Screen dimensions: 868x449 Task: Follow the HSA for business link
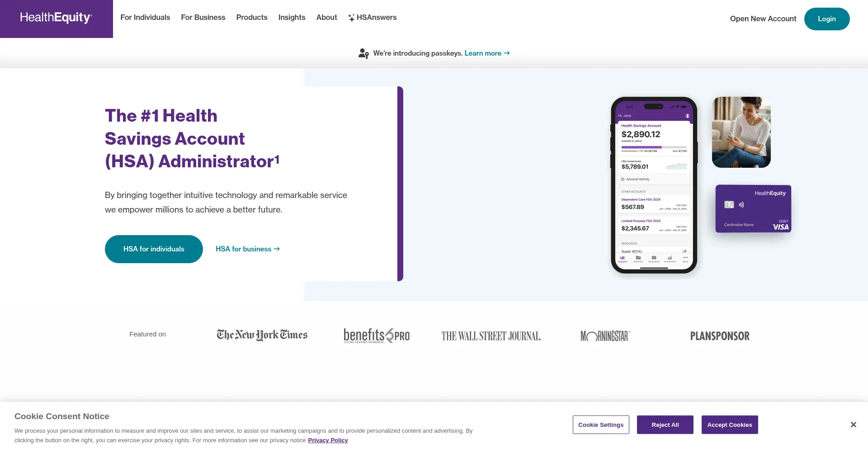pyautogui.click(x=247, y=249)
